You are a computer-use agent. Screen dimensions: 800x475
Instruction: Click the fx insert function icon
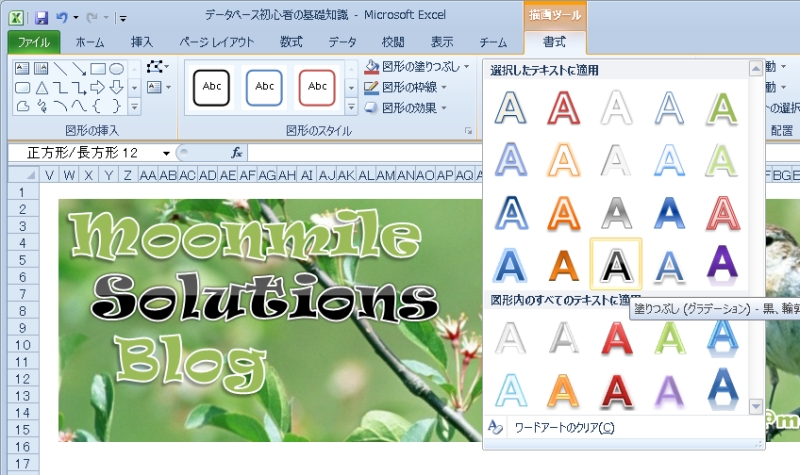tap(237, 153)
